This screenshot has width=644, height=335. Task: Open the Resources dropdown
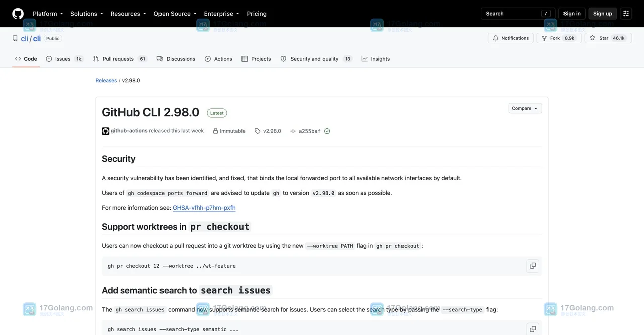coord(128,14)
